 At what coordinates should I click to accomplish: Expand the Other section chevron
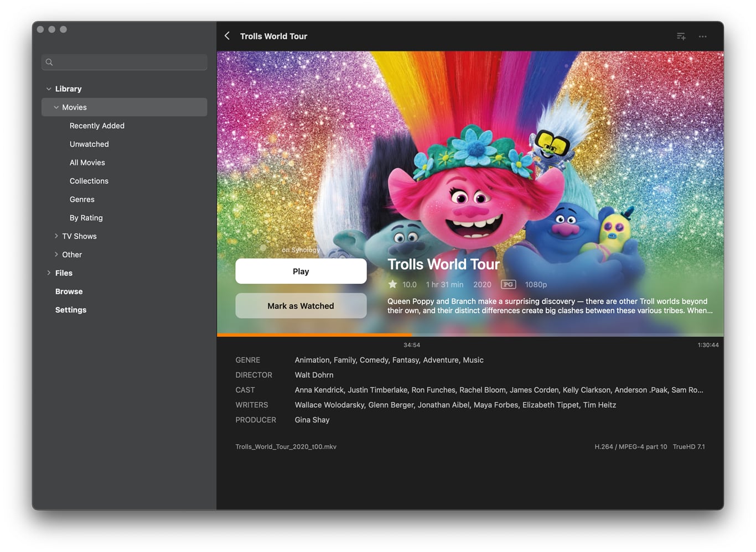coord(56,254)
